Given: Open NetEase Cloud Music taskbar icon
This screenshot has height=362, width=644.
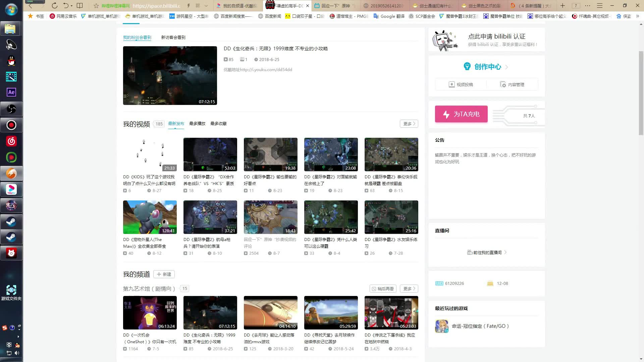Looking at the screenshot, I should (11, 141).
